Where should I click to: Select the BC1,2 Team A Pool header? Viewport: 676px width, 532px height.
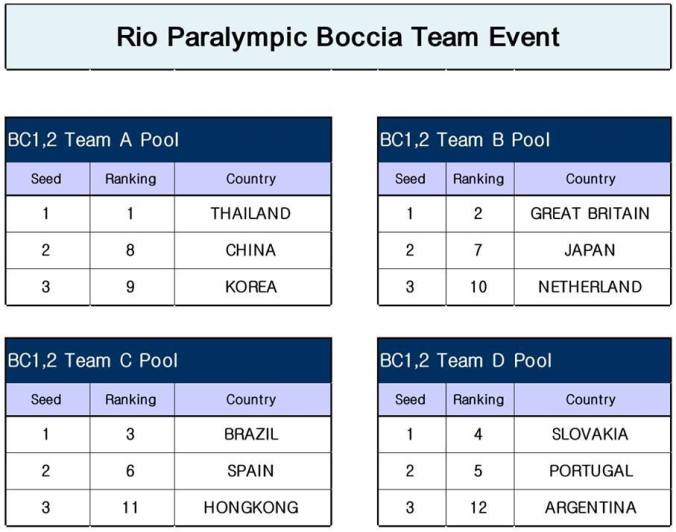click(168, 140)
